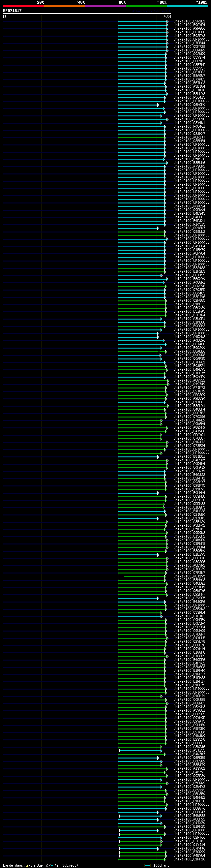The width and height of the screenshot is (211, 868).
Task: Select the UniRef100_Q19749 entry
Action: click(189, 384)
